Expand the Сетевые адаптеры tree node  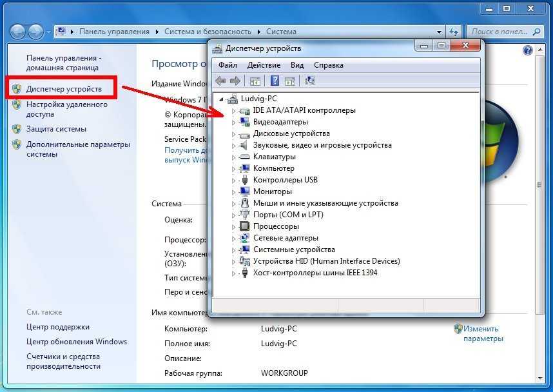point(233,238)
